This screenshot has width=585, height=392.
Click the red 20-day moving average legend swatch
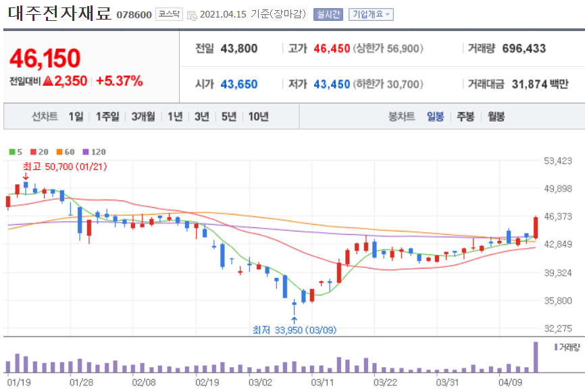point(33,152)
